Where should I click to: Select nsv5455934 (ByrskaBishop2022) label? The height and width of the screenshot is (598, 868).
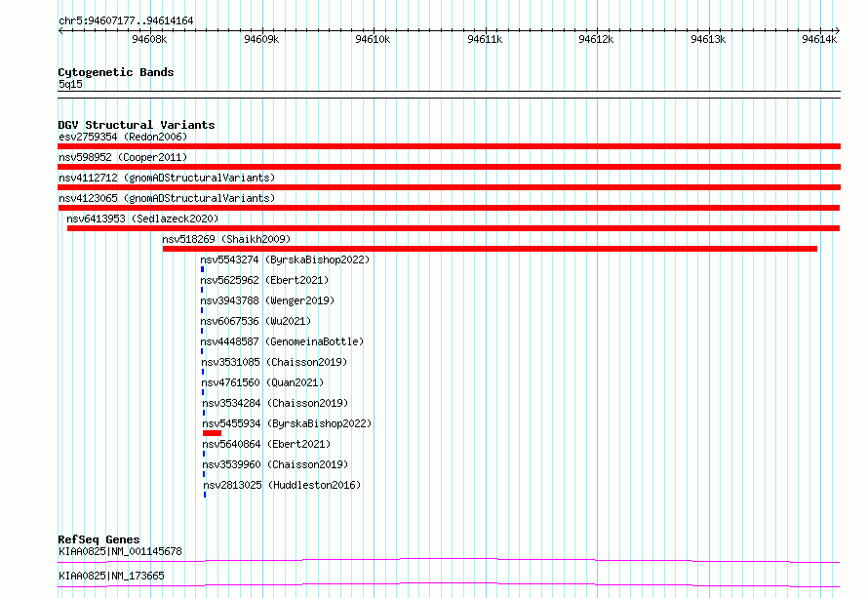pos(288,423)
